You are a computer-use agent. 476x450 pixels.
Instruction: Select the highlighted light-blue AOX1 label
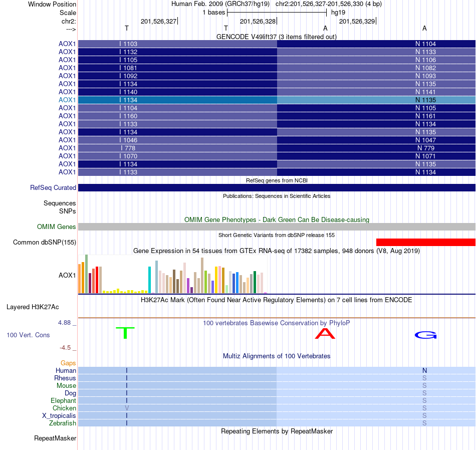67,100
